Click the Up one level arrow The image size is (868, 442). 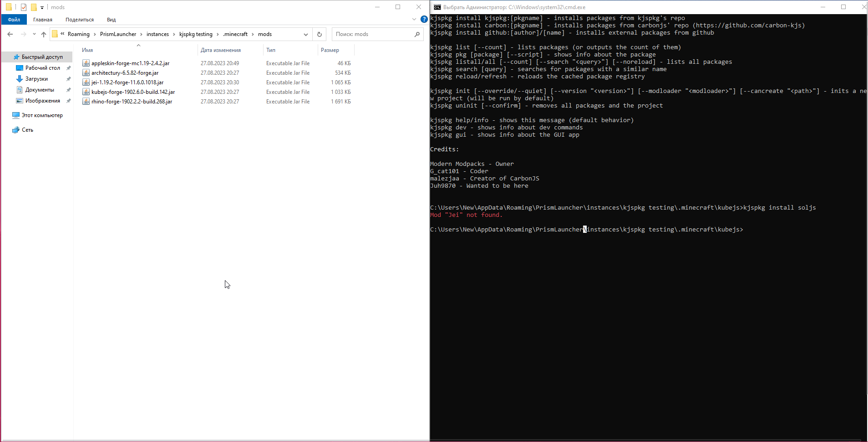pyautogui.click(x=43, y=34)
